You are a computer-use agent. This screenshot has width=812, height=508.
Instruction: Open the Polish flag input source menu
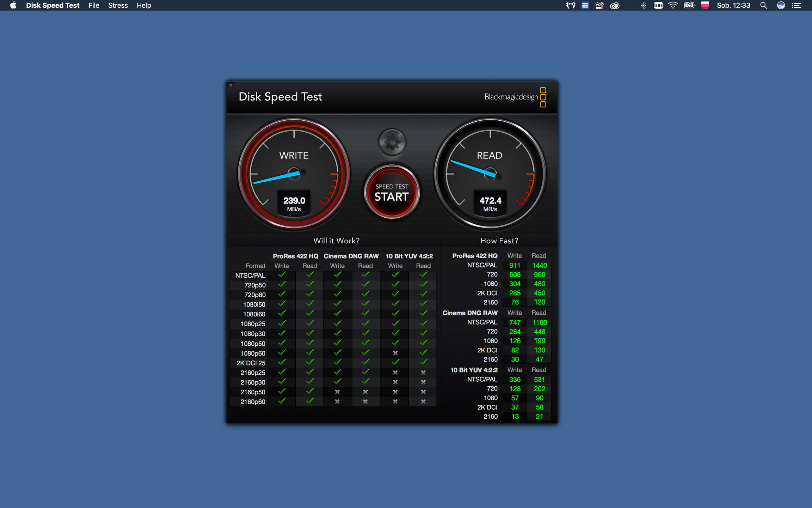pos(705,5)
